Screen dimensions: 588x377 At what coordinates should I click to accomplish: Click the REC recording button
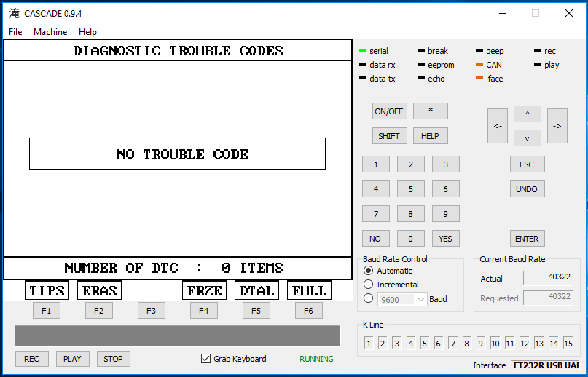[31, 359]
